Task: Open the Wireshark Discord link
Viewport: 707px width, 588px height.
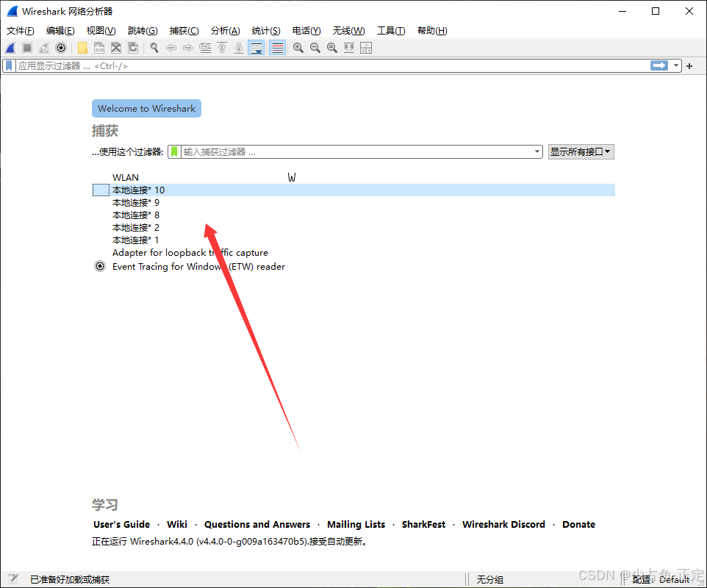Action: coord(503,524)
